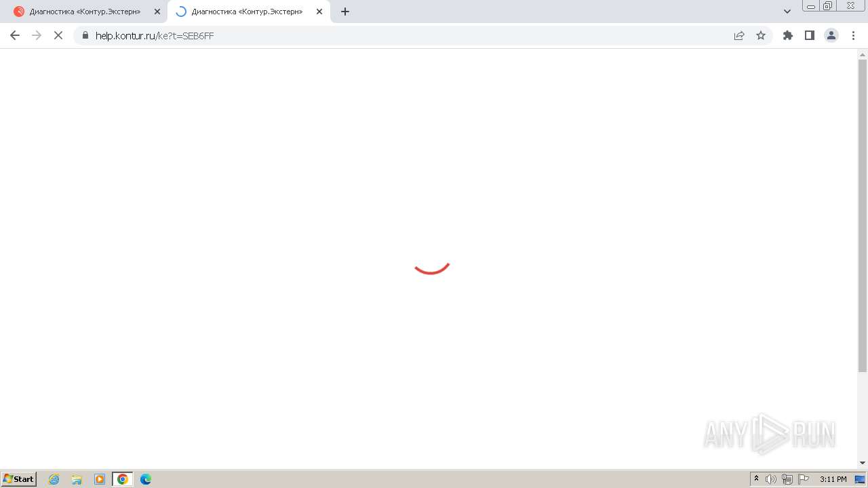Open Windows Media Player from the taskbar

tap(100, 479)
